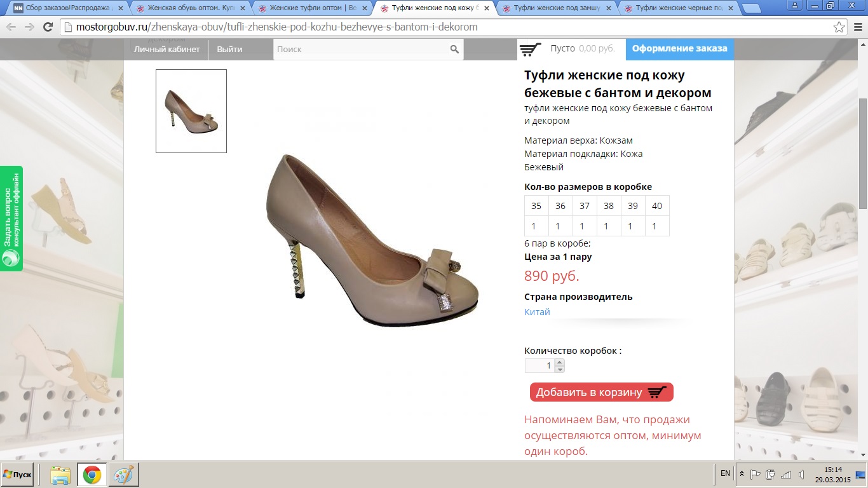Click the Китай country link
This screenshot has width=868, height=488.
tap(537, 312)
